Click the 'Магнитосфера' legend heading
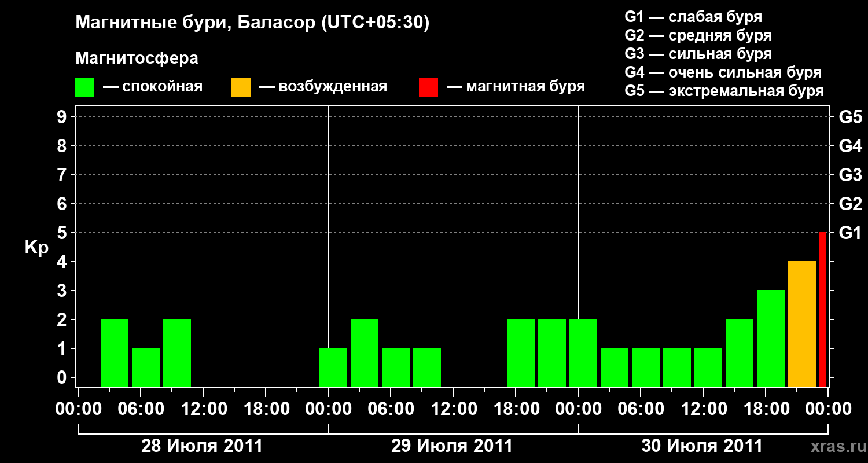This screenshot has height=463, width=868. [137, 58]
